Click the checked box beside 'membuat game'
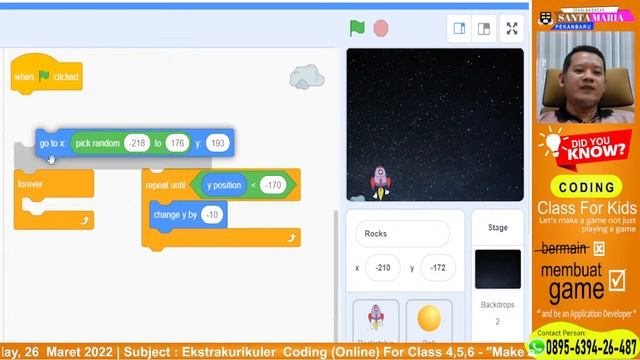This screenshot has height=360, width=640. (x=617, y=280)
